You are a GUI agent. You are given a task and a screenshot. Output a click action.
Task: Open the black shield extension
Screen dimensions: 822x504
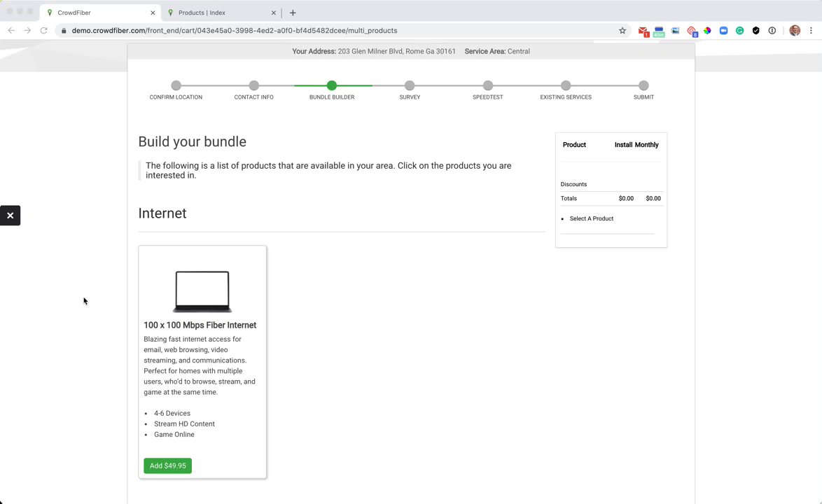pyautogui.click(x=755, y=31)
